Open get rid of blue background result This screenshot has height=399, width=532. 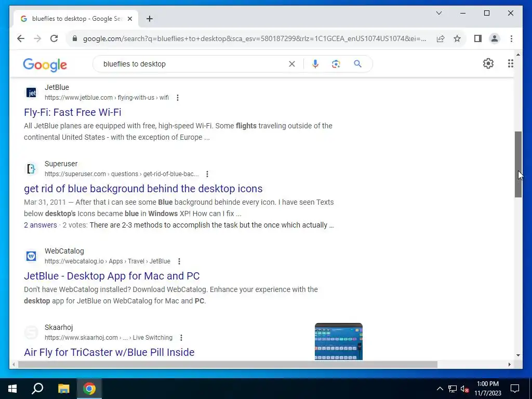pos(143,189)
